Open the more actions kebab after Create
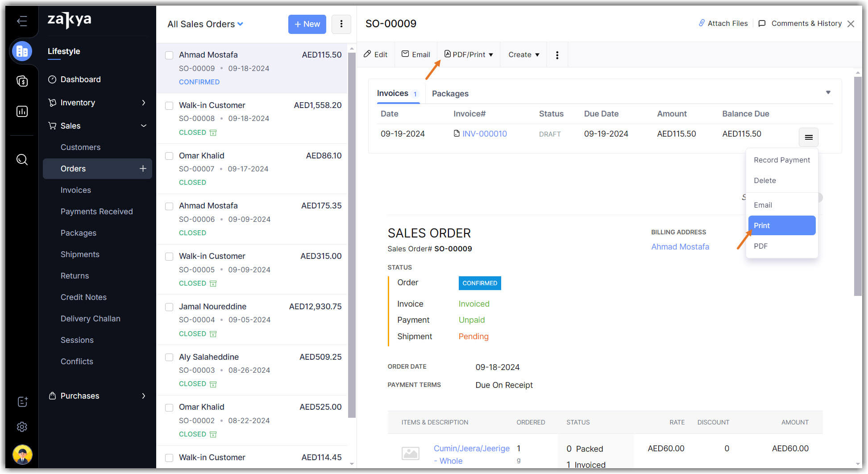Screen dimensions: 868x474 [x=557, y=55]
